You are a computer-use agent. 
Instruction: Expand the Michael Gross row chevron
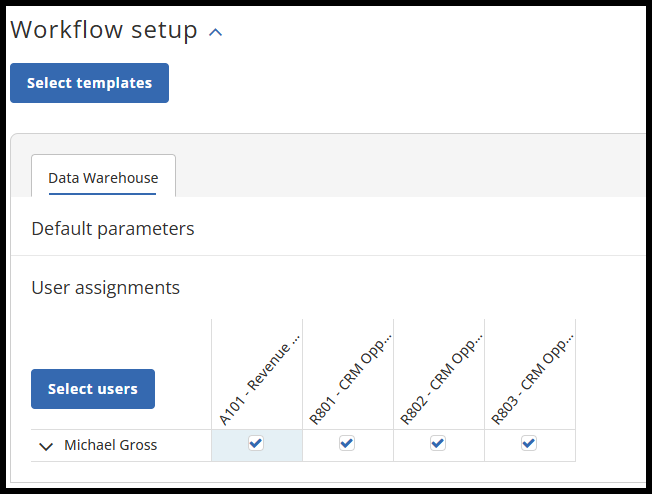46,446
